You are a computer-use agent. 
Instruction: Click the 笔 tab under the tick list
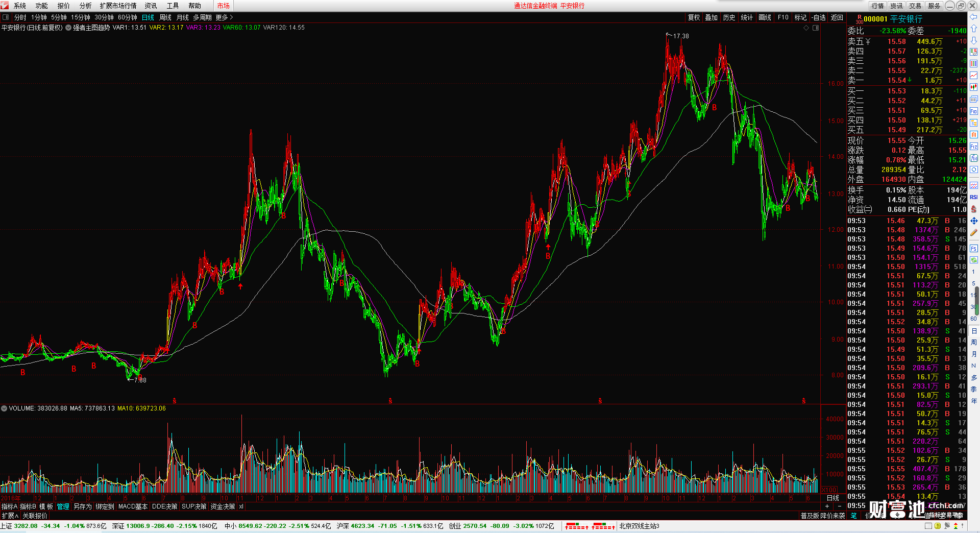[854, 516]
